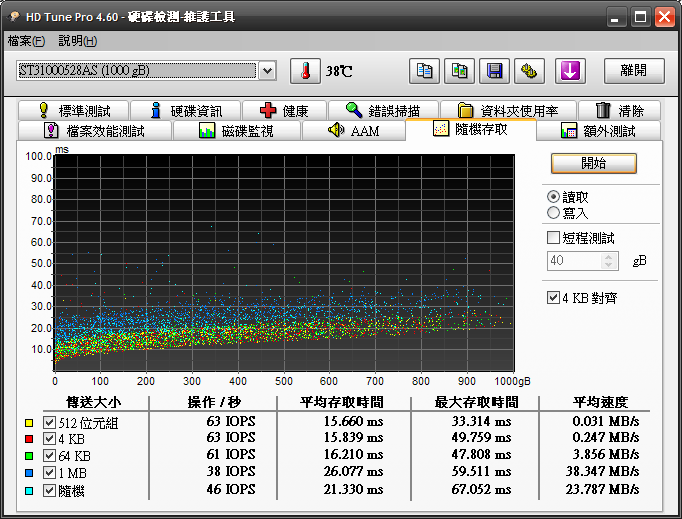Click the thermometer temperature icon
This screenshot has height=519, width=682.
pyautogui.click(x=305, y=71)
